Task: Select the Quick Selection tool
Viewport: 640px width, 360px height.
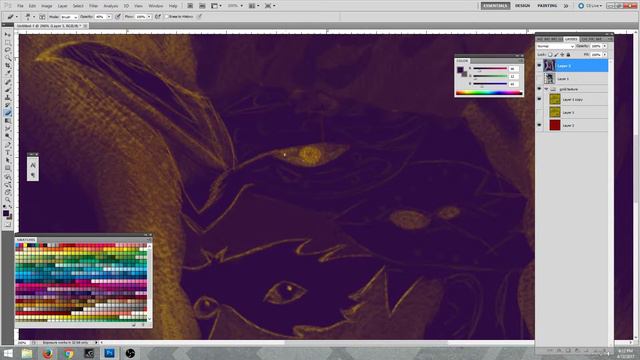Action: click(7, 58)
